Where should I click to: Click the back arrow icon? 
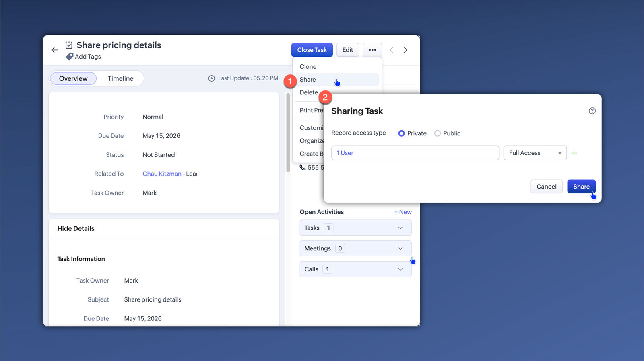55,50
